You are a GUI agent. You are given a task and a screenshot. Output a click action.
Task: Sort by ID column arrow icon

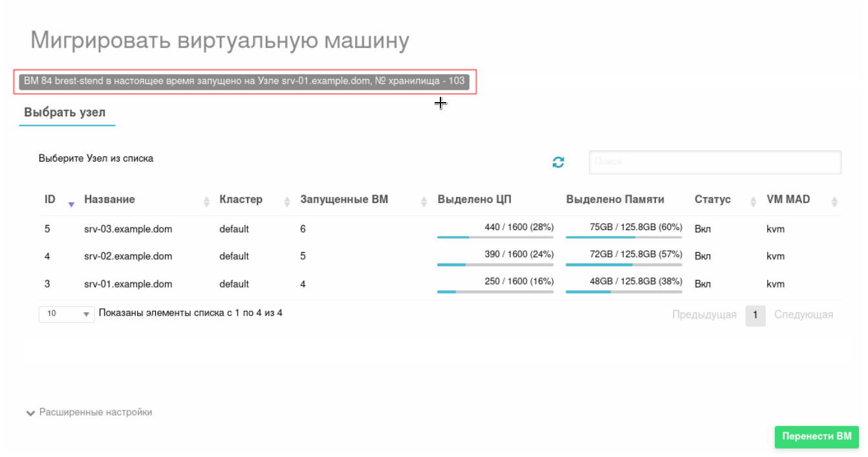click(x=71, y=203)
